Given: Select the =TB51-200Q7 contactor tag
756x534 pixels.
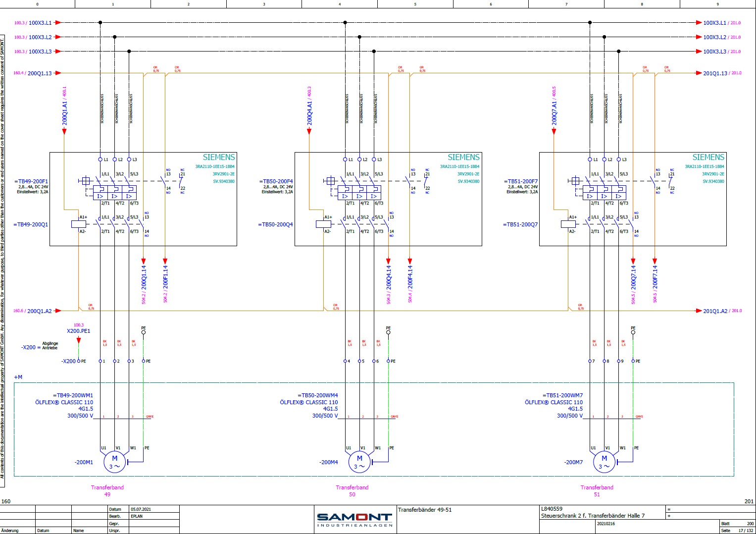Looking at the screenshot, I should point(520,224).
